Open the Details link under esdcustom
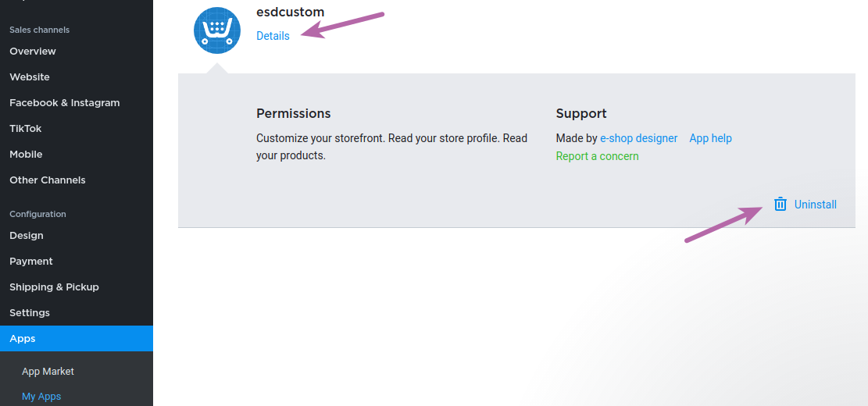Screen dimensions: 868x406 [x=273, y=36]
